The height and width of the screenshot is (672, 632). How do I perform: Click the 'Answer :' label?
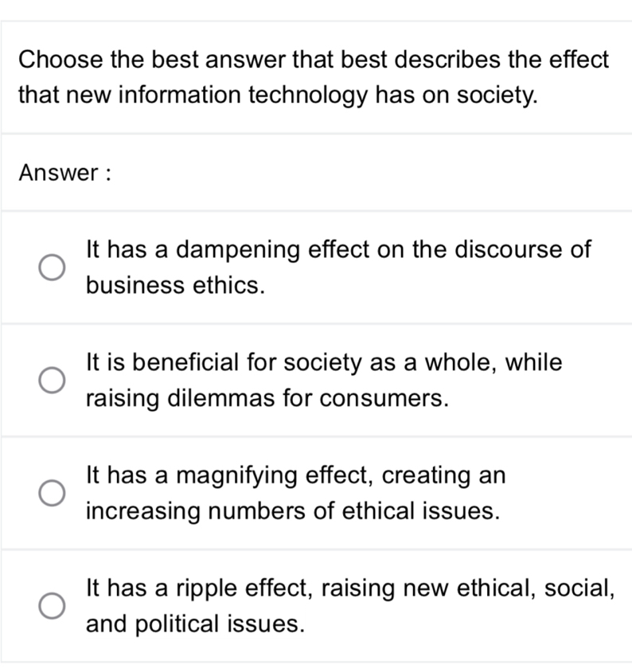point(64,172)
